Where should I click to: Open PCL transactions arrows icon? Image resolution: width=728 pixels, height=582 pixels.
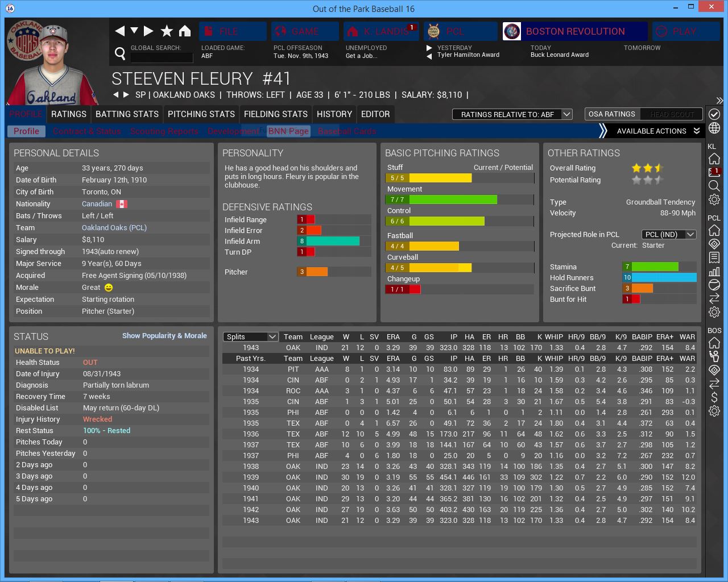click(714, 298)
